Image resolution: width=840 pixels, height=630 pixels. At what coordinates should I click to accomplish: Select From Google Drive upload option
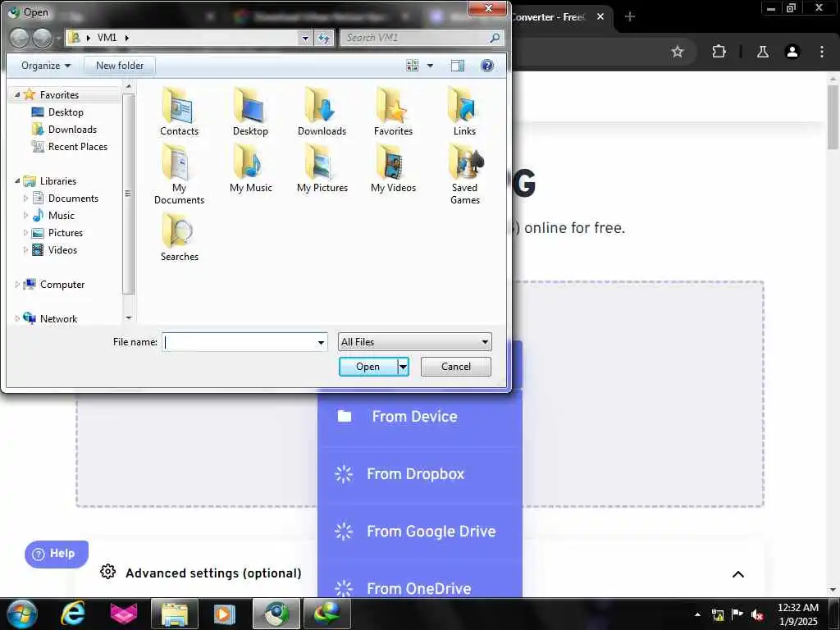coord(419,532)
